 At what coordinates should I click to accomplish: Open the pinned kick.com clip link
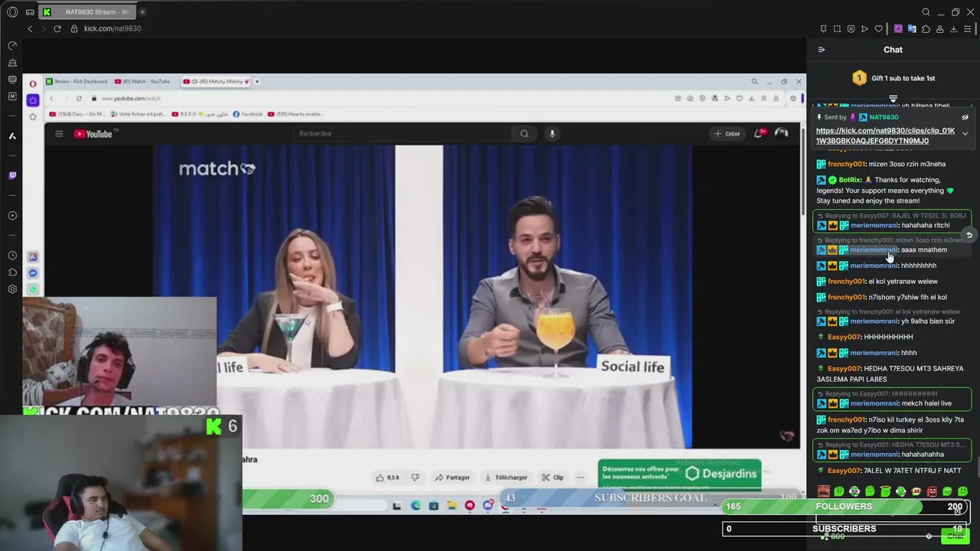pos(885,135)
